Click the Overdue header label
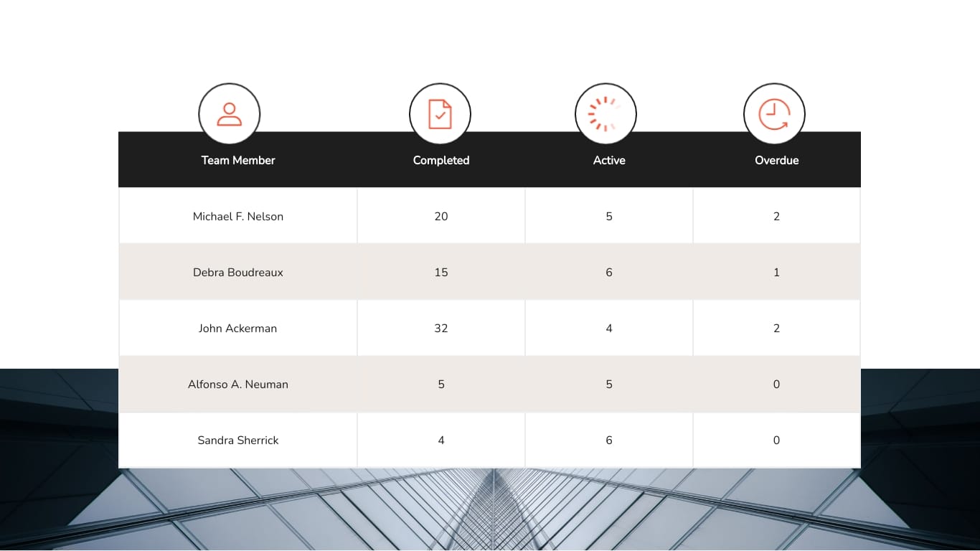This screenshot has width=980, height=551. tap(776, 160)
